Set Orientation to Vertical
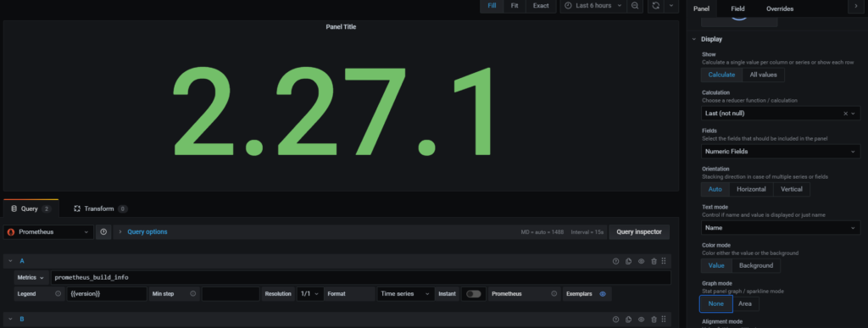The image size is (868, 328). click(x=792, y=189)
